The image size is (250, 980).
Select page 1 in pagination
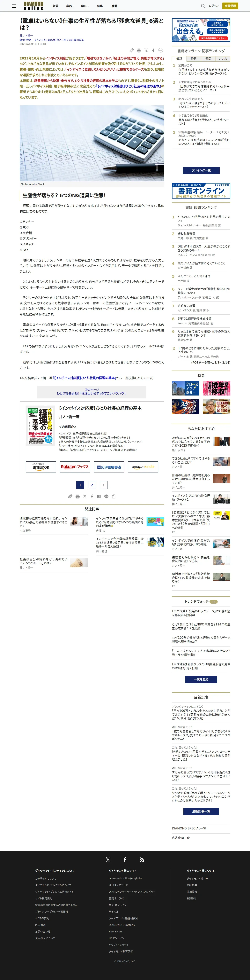coord(80,485)
